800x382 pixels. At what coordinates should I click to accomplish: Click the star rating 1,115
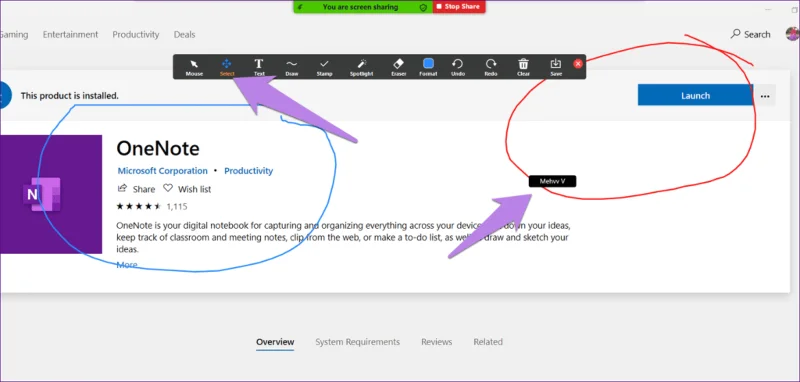tap(152, 207)
